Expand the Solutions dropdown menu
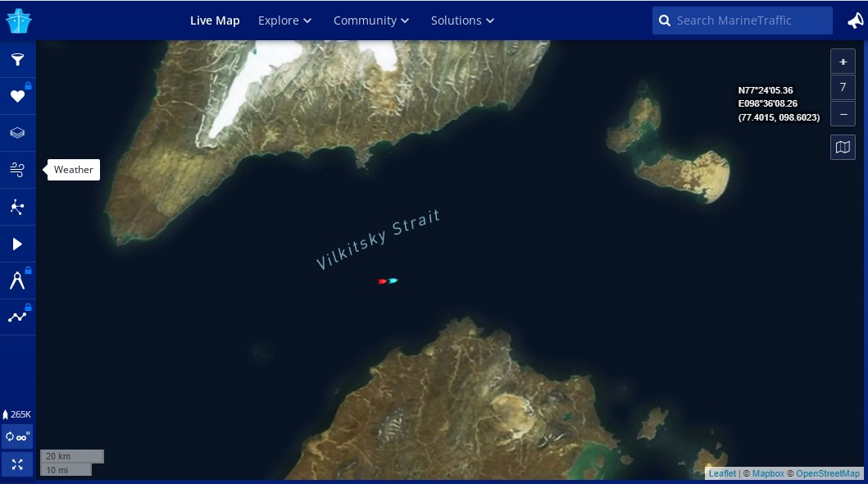Image resolution: width=868 pixels, height=484 pixels. point(462,21)
